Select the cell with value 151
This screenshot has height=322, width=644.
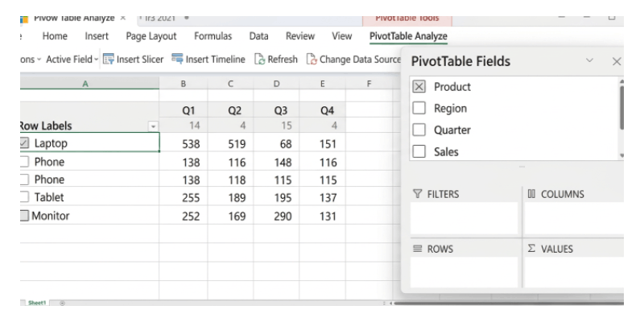(x=323, y=143)
